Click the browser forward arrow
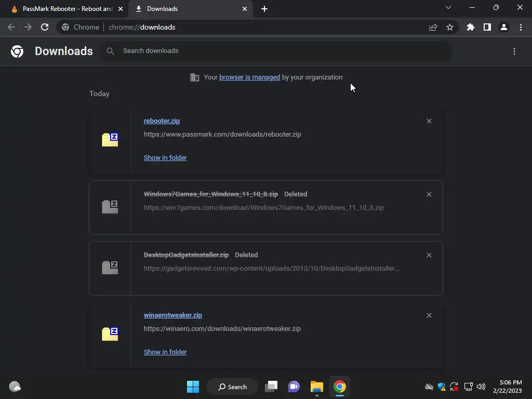Image resolution: width=532 pixels, height=399 pixels. coord(28,27)
